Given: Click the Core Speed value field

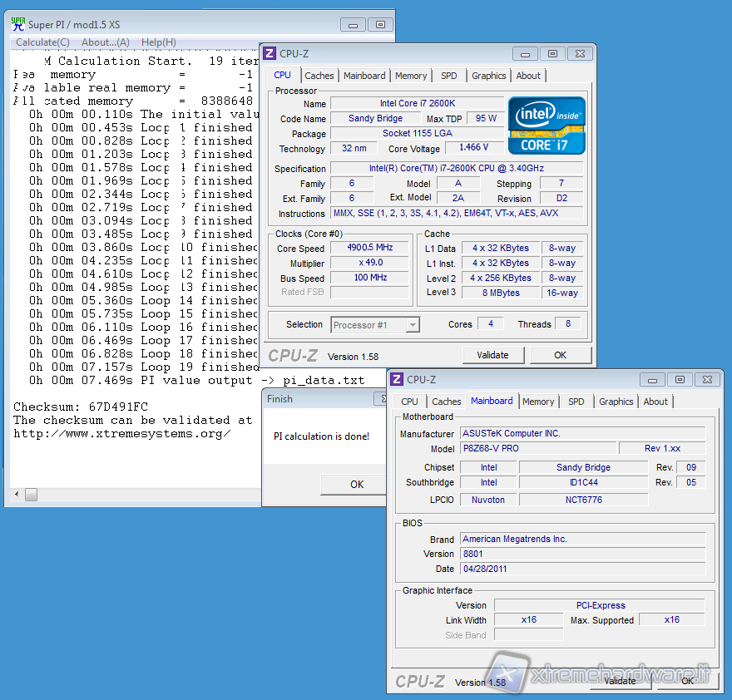Looking at the screenshot, I should point(370,248).
